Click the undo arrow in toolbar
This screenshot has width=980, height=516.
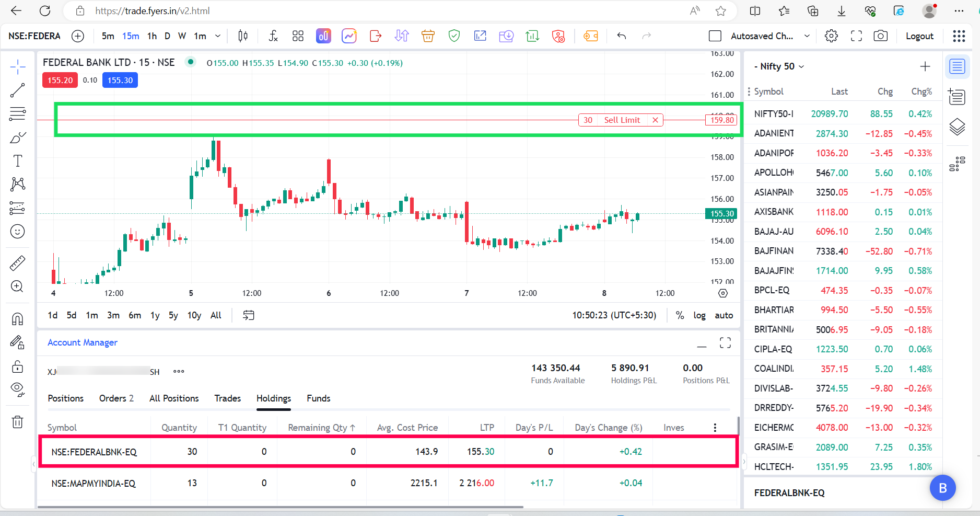click(622, 36)
